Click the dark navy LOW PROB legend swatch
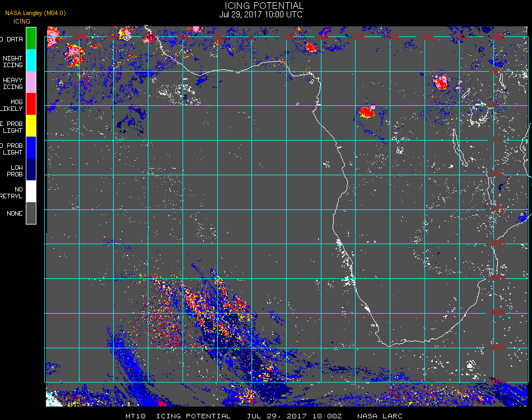Viewport: 532px width, 420px height. click(31, 170)
